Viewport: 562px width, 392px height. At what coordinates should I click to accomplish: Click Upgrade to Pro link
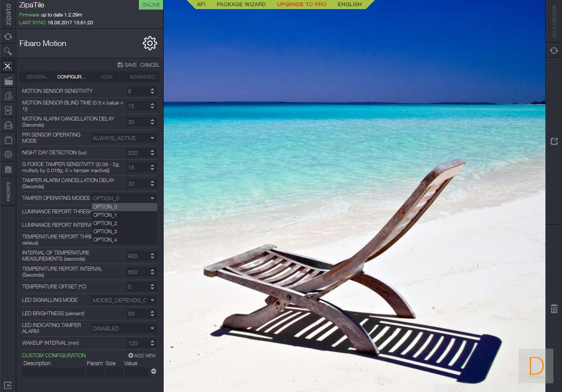[302, 4]
